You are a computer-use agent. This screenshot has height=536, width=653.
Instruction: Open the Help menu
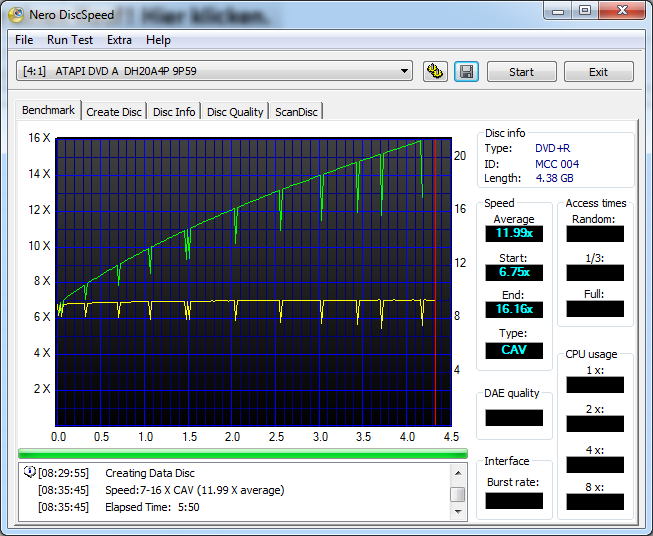(x=158, y=40)
